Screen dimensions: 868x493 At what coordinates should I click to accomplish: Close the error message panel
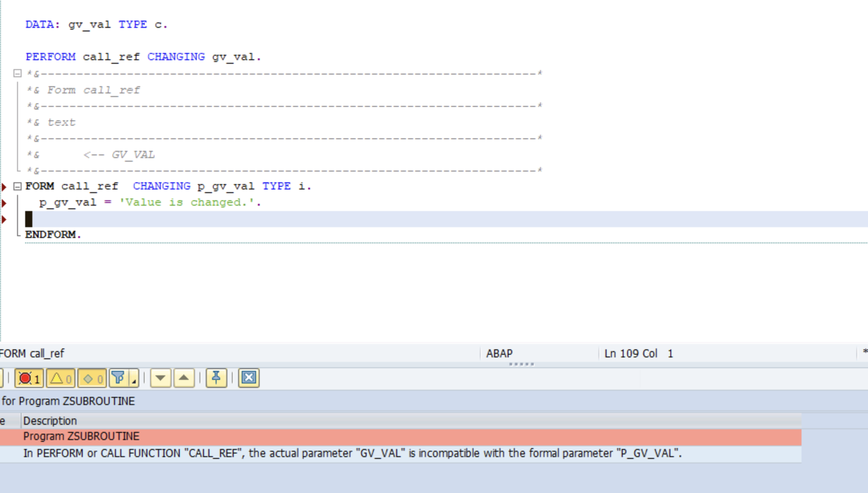(249, 378)
